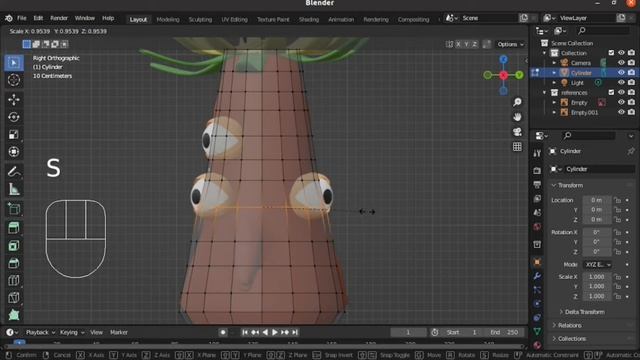The image size is (640, 360).
Task: Open the Modifiers wrench properties tab
Action: 537,276
